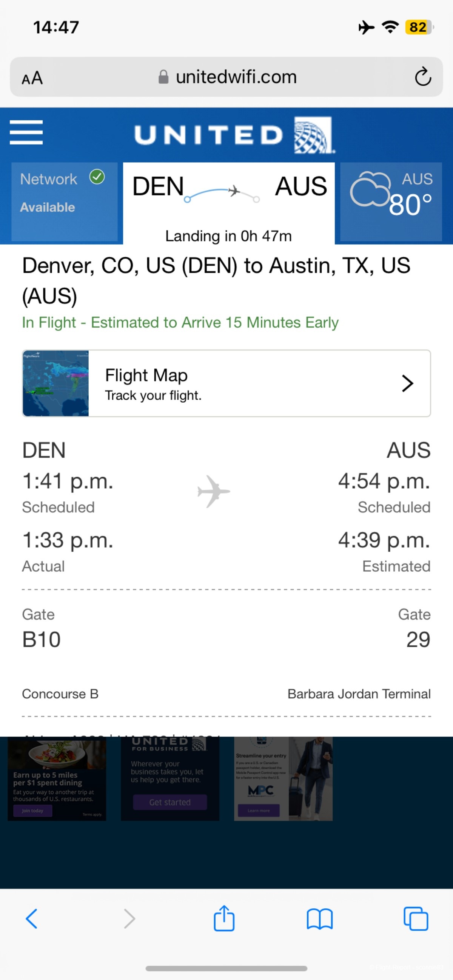
Task: Open the AA text size menu
Action: pyautogui.click(x=32, y=78)
